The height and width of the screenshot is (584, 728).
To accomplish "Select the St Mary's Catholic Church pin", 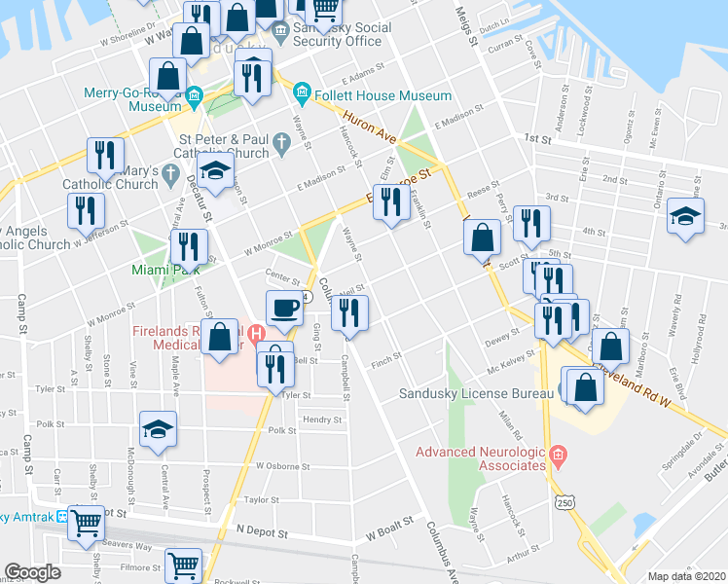I will pos(171,174).
